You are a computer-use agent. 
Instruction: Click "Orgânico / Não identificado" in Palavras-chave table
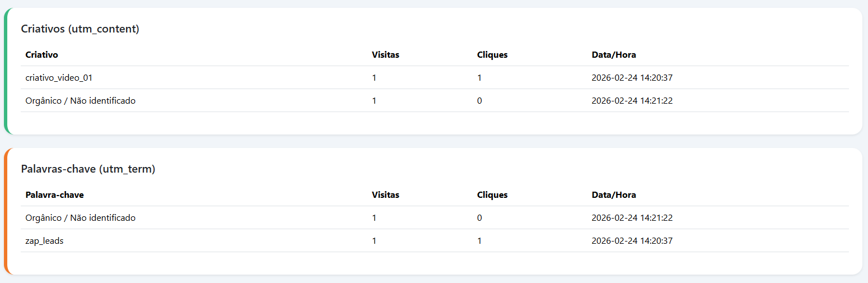click(81, 218)
